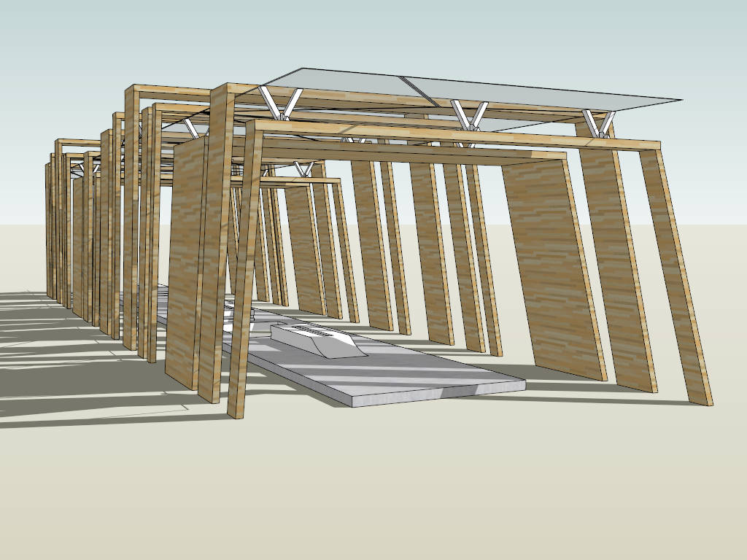Select the rightmost V-shaped roof bracket
Screen dimensions: 747x560
[x=598, y=123]
